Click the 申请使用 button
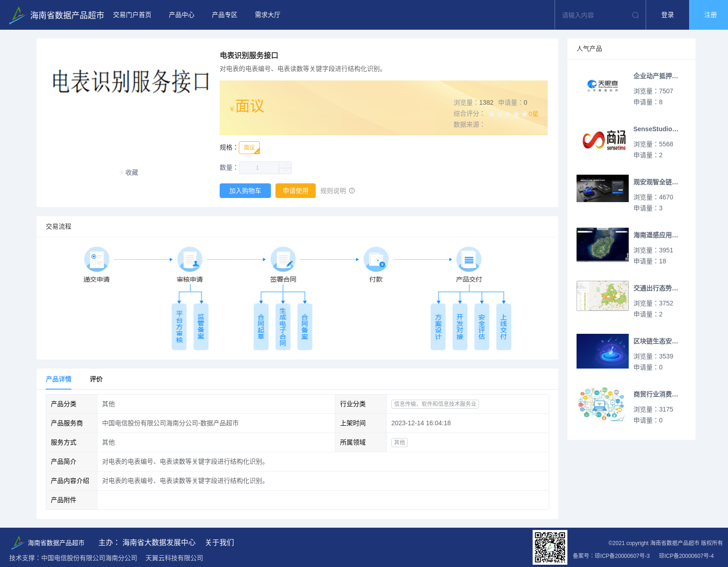Image resolution: width=728 pixels, height=567 pixels. (296, 191)
